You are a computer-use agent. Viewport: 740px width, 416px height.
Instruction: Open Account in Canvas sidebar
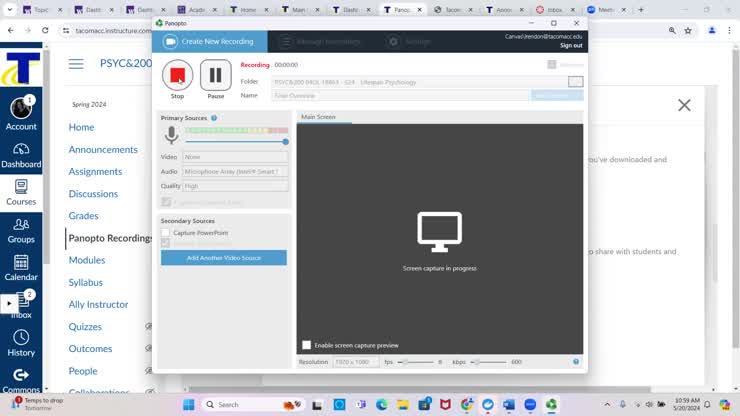(x=21, y=114)
